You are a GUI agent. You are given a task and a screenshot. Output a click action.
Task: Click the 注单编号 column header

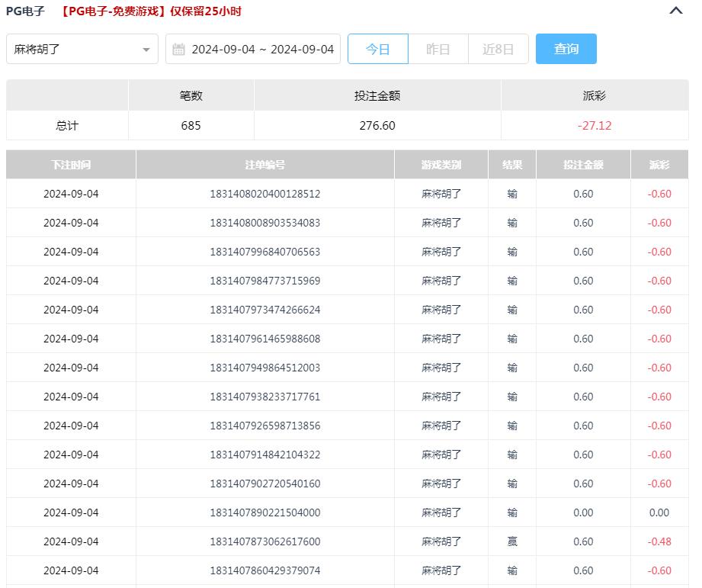pos(264,164)
